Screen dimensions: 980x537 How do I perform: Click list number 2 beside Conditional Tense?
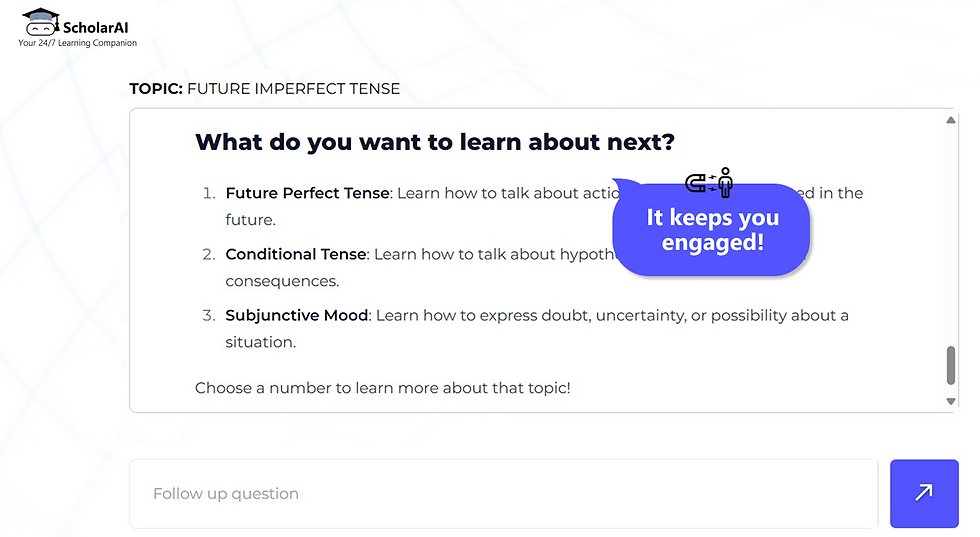point(209,254)
